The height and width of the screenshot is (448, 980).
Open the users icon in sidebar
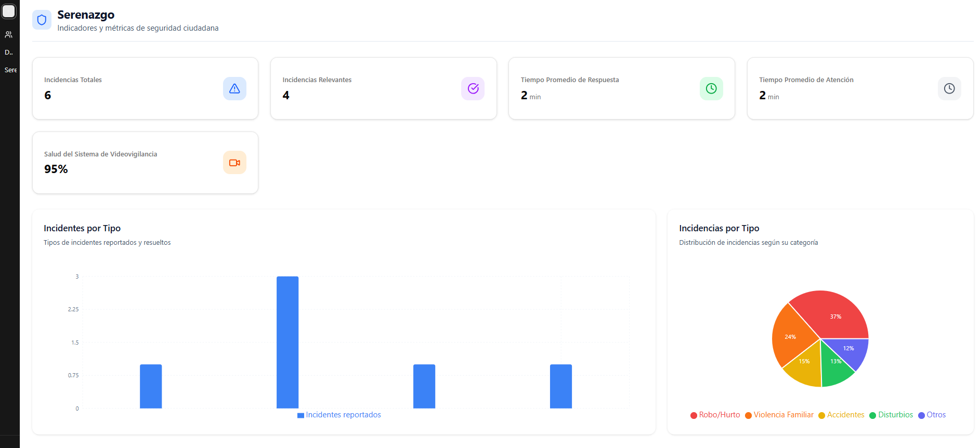point(9,35)
